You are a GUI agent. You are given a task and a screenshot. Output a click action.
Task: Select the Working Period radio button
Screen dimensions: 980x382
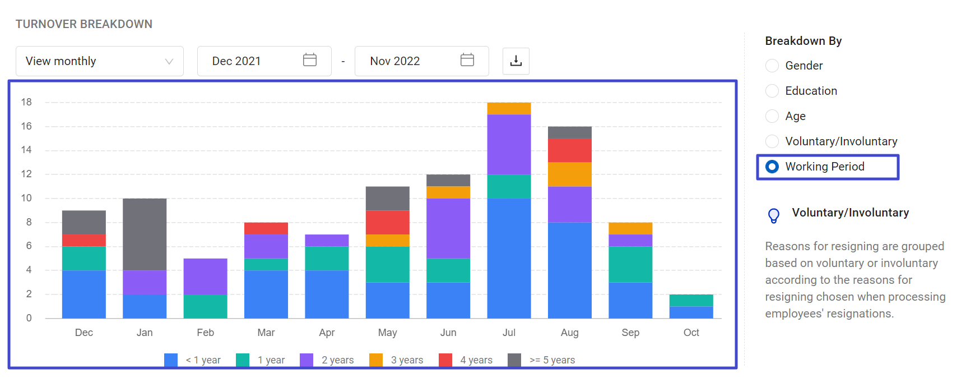pyautogui.click(x=772, y=167)
